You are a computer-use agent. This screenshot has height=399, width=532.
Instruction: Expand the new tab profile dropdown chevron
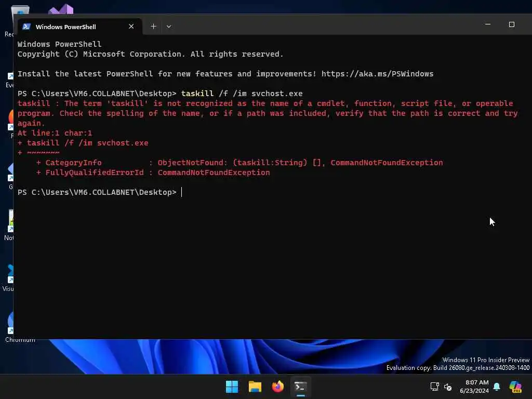tap(169, 26)
